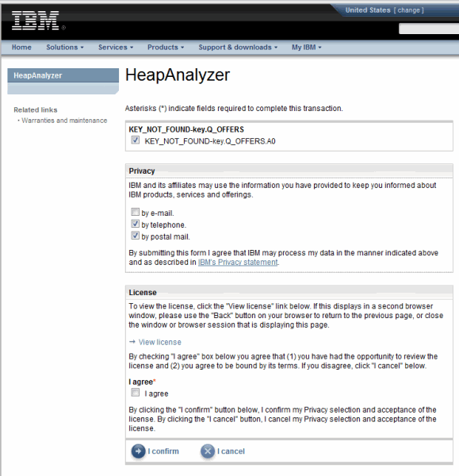Expand the Products navigation dropdown
Viewport: 459px width, 476px height.
pyautogui.click(x=166, y=48)
